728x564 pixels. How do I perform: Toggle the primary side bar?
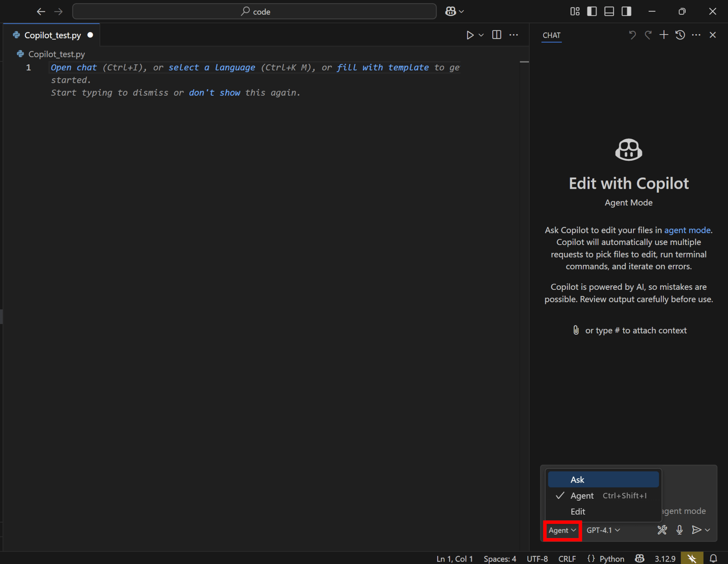click(592, 11)
